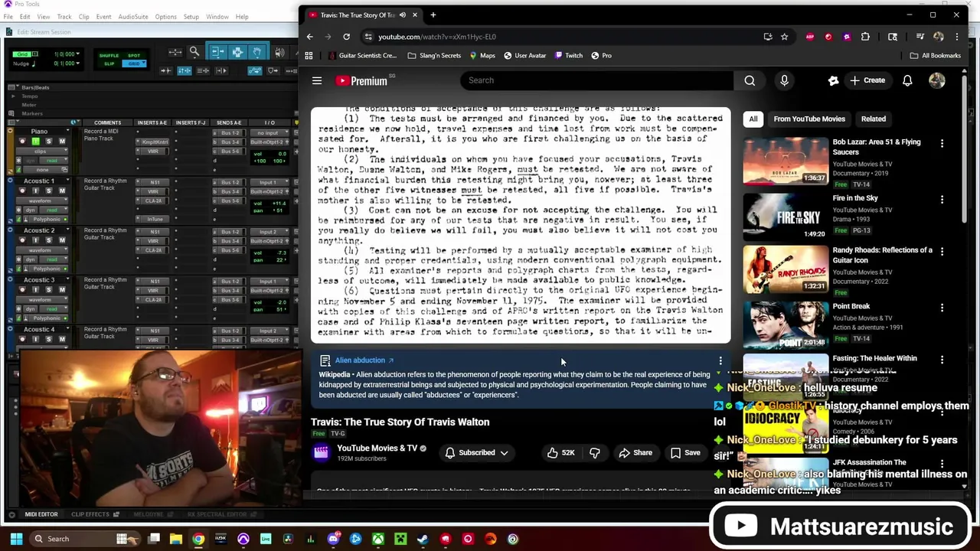Viewport: 980px width, 551px height.
Task: Open Acoustic 1 input selector 'Input 1'
Action: coord(269,182)
